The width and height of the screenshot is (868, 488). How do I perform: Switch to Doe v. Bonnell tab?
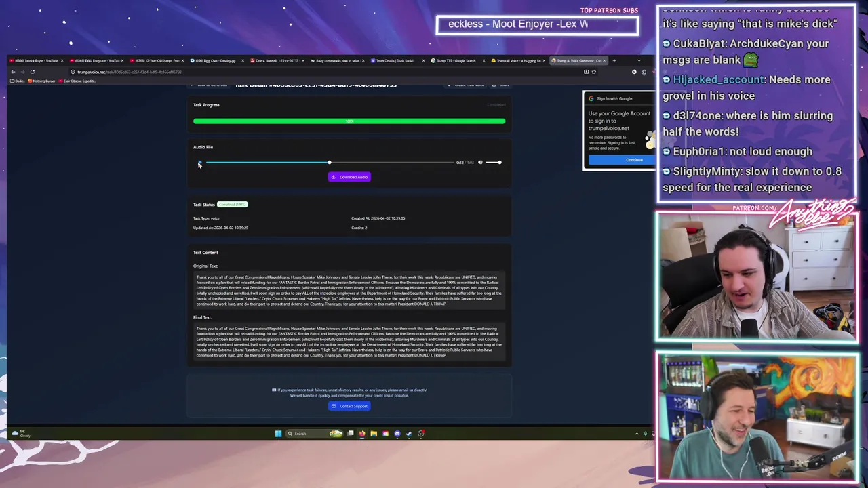pyautogui.click(x=276, y=61)
